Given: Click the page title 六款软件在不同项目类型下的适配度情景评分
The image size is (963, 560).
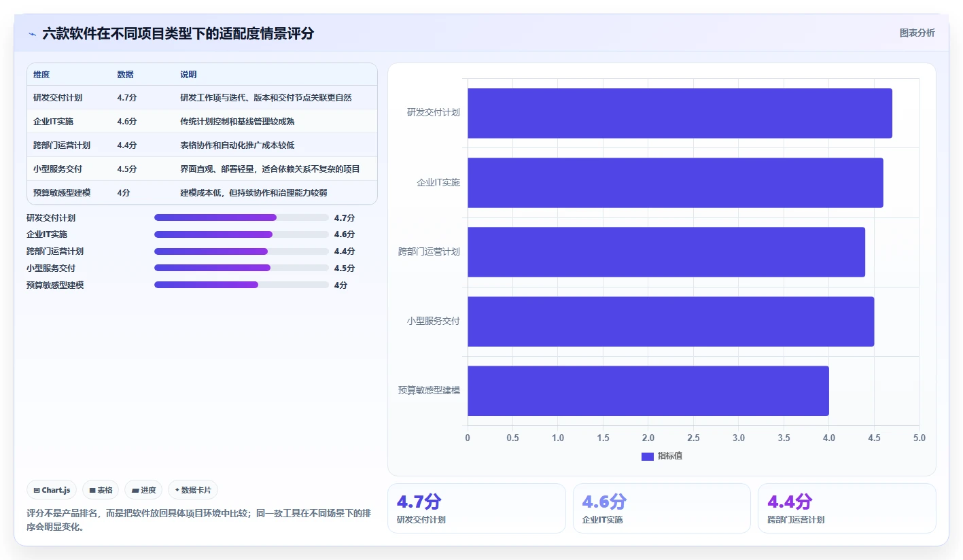Looking at the screenshot, I should pos(178,33).
